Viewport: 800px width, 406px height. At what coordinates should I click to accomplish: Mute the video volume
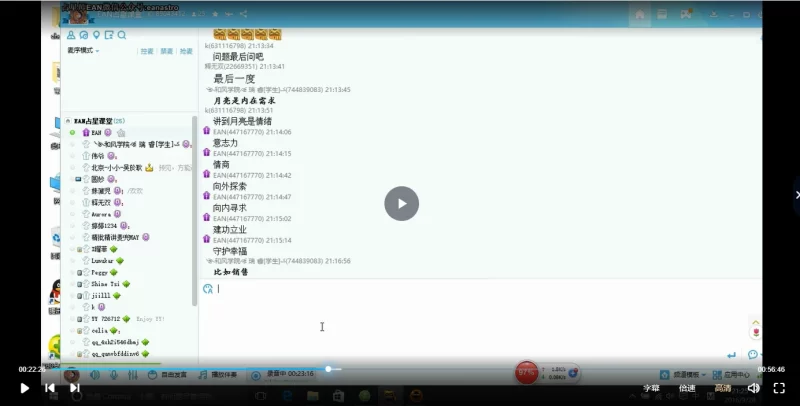(x=753, y=388)
